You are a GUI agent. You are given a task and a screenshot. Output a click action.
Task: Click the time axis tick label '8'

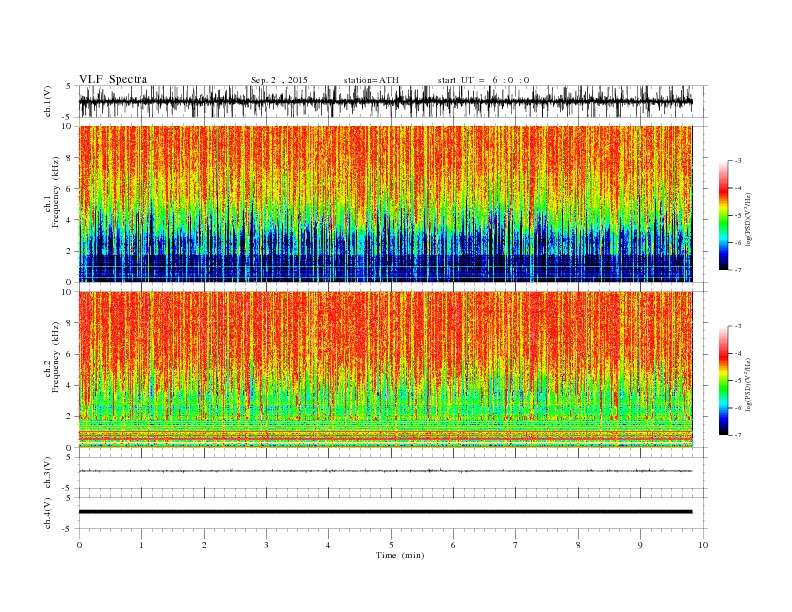coord(578,545)
